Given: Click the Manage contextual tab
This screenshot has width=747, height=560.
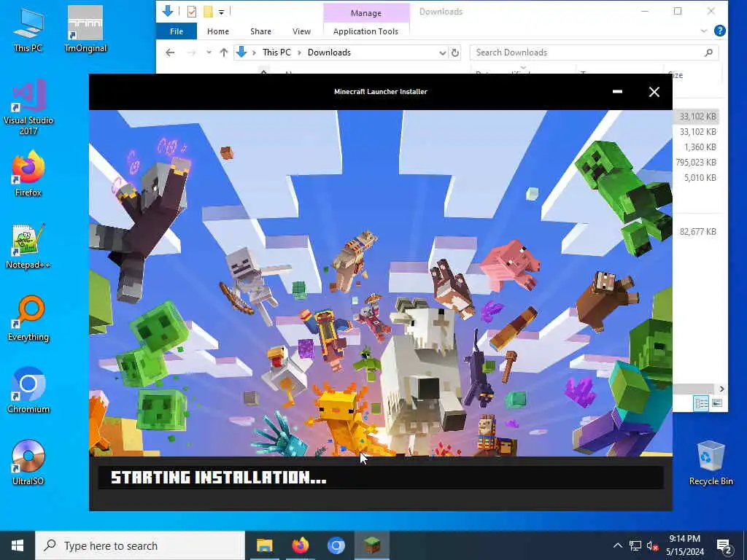Looking at the screenshot, I should 366,13.
